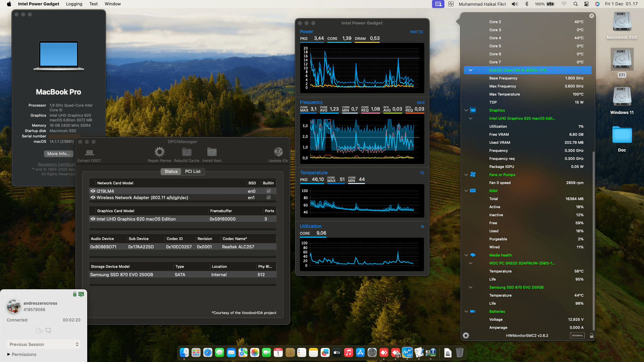644x362 pixels.
Task: Click the Update IDs globe icon
Action: pos(278,152)
